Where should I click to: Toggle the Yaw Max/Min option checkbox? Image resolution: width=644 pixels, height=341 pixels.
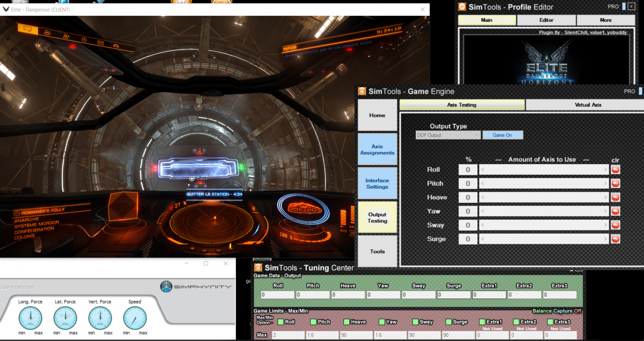coord(382,322)
